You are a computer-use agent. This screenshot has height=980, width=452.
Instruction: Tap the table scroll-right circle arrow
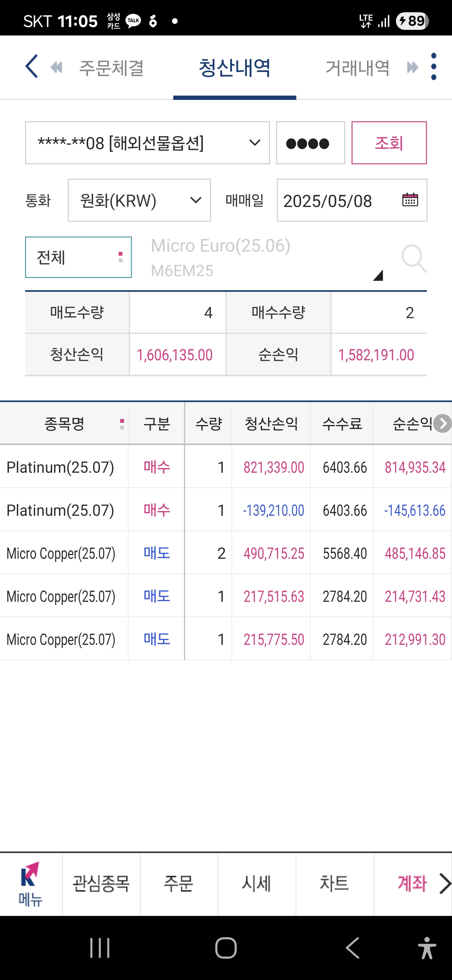pos(442,423)
